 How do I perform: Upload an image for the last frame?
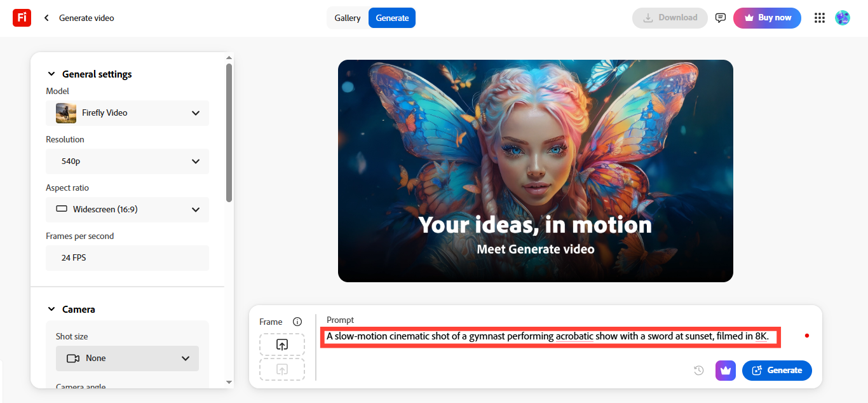281,369
